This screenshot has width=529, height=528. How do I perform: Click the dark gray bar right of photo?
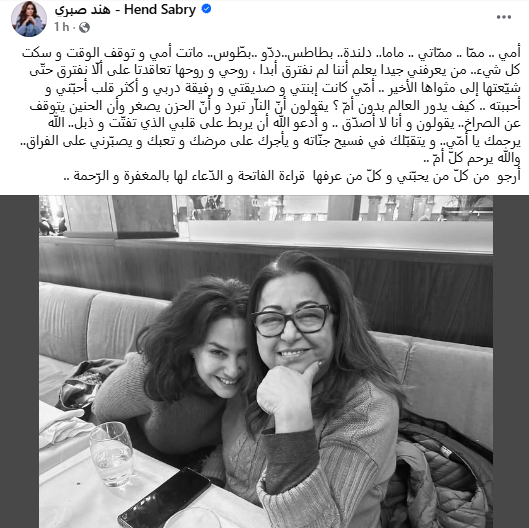(x=511, y=361)
